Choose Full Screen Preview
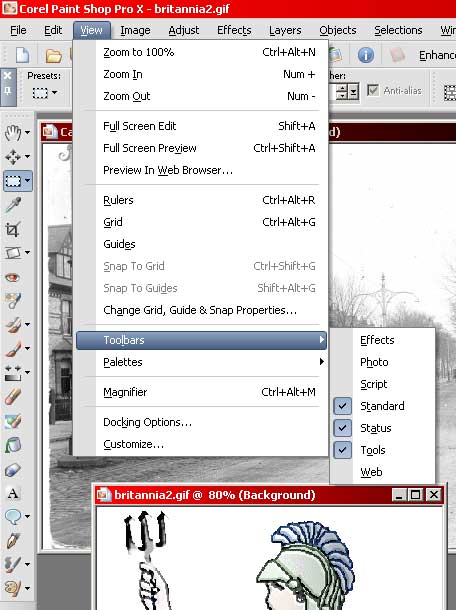456x610 pixels. coord(202,148)
